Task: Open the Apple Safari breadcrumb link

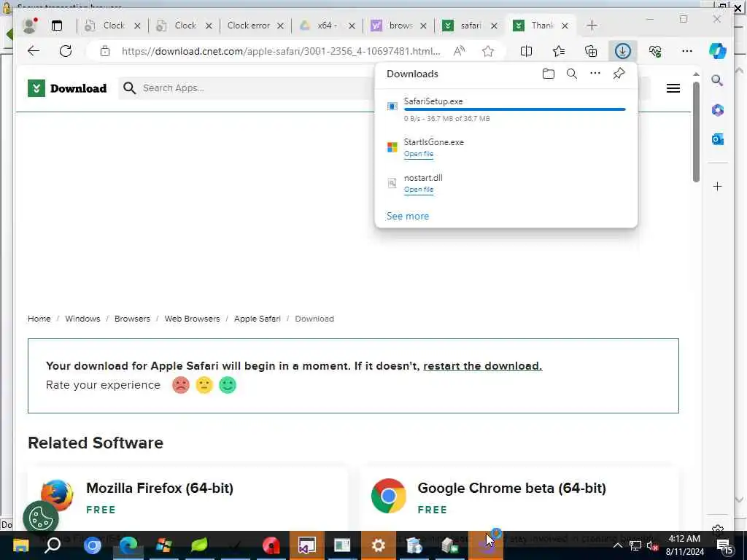Action: (258, 319)
